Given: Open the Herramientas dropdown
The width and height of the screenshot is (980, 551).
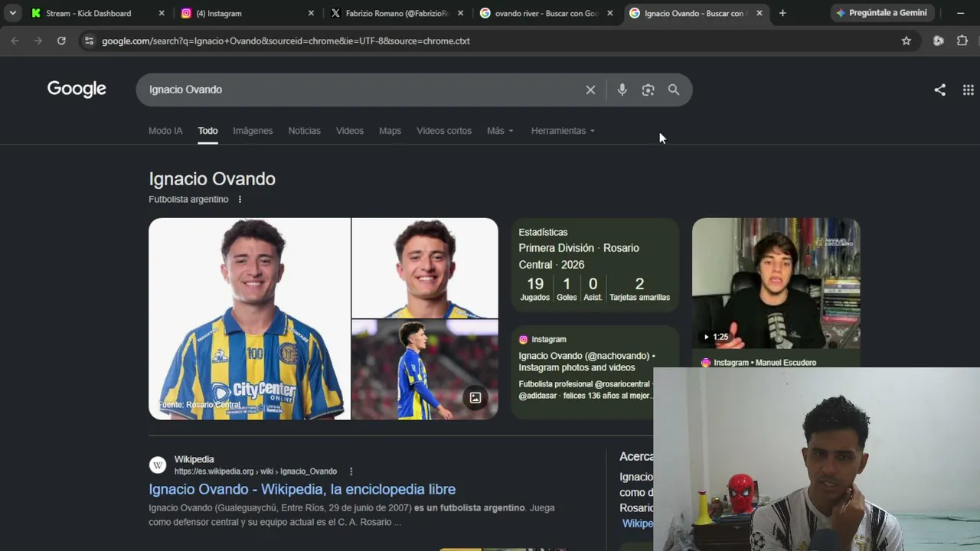Looking at the screenshot, I should 563,131.
